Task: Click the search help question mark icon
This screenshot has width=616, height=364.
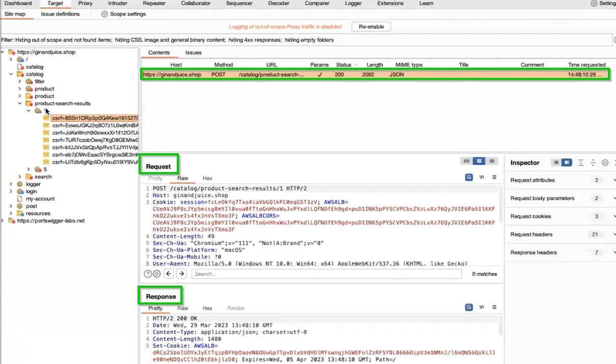Action: tap(148, 274)
